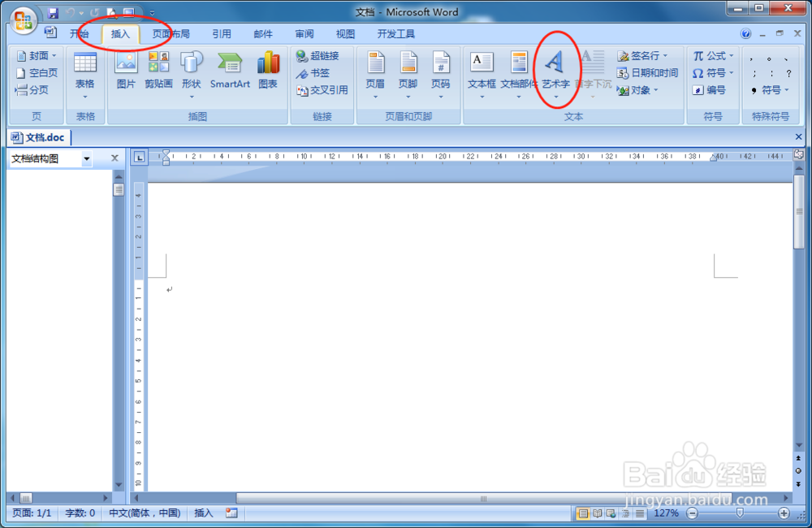Switch to Print Layout view
The width and height of the screenshot is (812, 528).
(583, 513)
